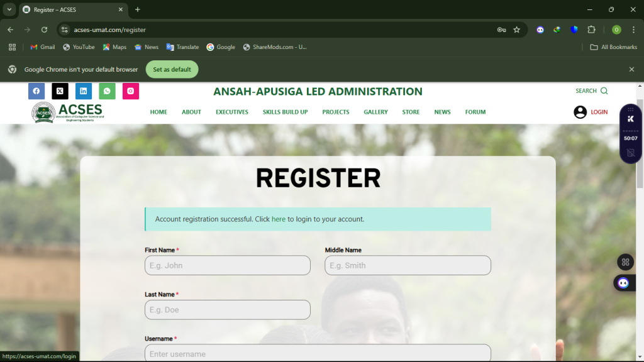
Task: Click the First Name input field
Action: [228, 266]
